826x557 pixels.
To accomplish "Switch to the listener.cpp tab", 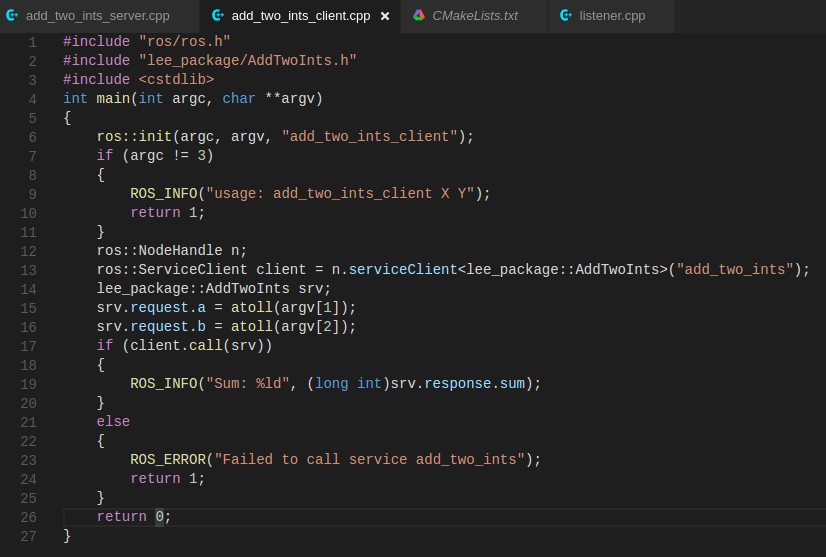I will click(612, 16).
